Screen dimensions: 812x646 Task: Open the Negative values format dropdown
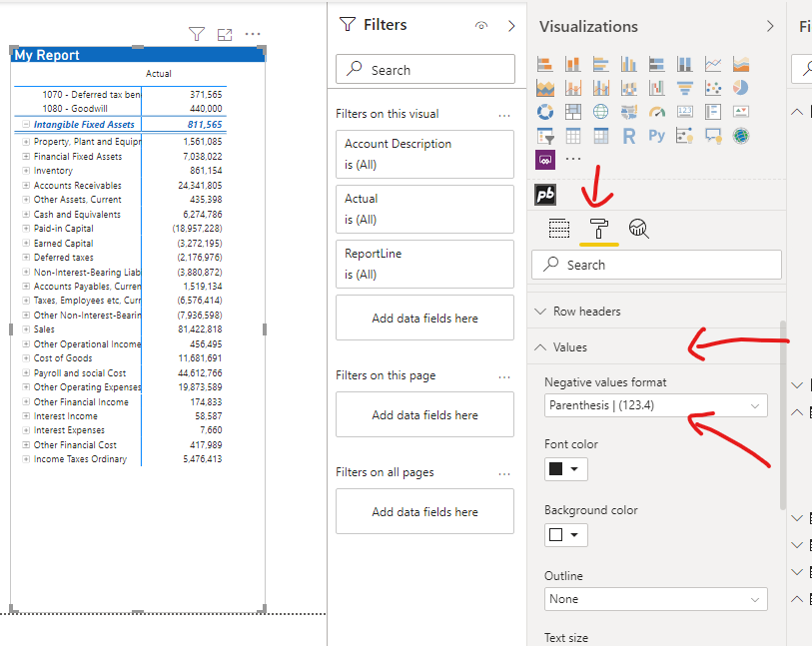(655, 405)
